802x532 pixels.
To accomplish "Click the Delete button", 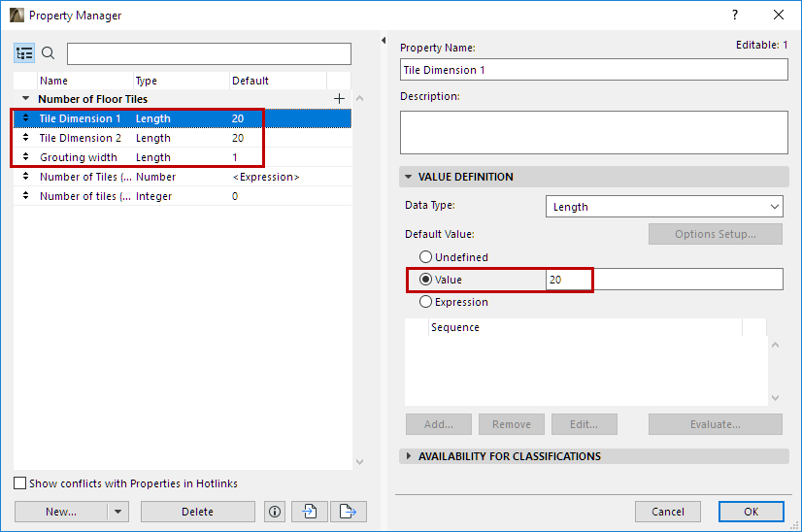I will [197, 512].
